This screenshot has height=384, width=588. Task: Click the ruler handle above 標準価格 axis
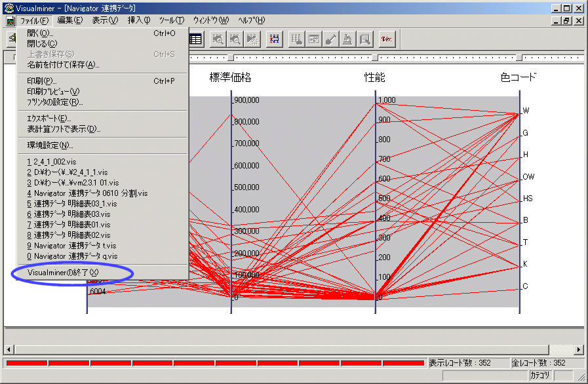click(231, 58)
